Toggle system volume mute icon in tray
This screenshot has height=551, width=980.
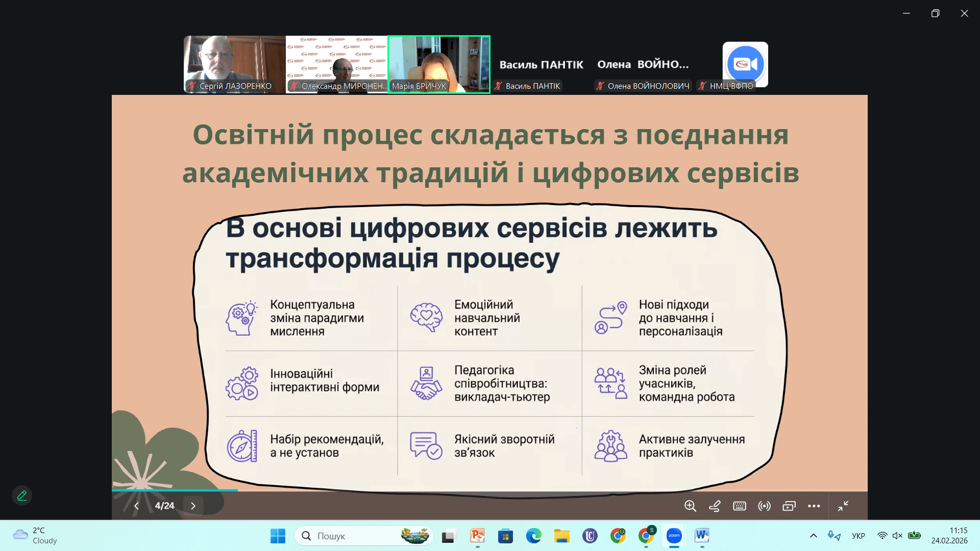click(x=897, y=536)
